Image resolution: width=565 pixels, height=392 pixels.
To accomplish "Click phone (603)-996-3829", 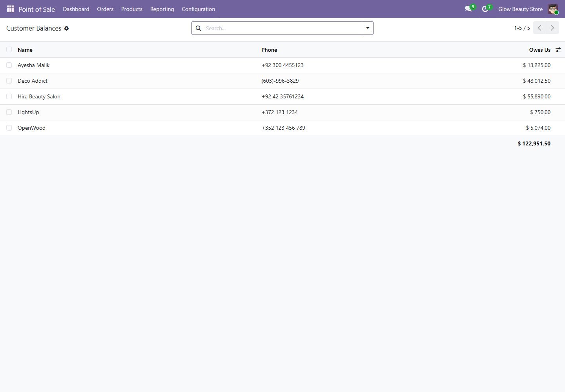I will tap(280, 81).
